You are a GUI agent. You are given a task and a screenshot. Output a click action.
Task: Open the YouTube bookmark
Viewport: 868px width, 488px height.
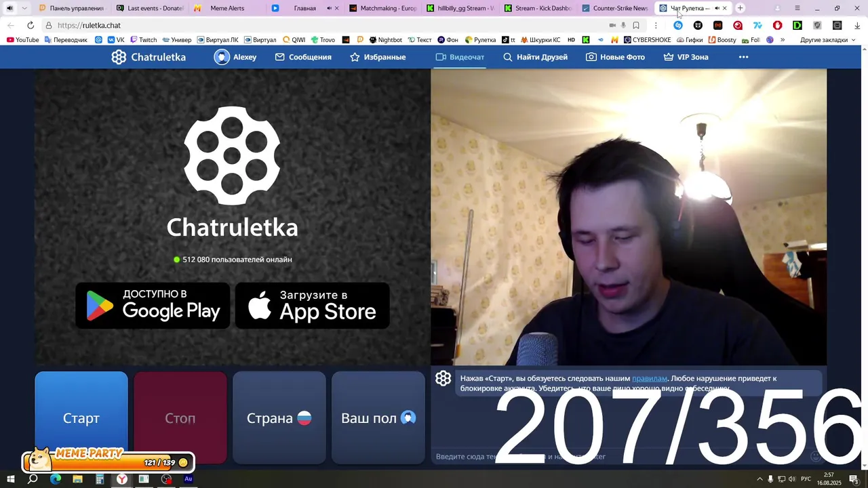point(22,40)
